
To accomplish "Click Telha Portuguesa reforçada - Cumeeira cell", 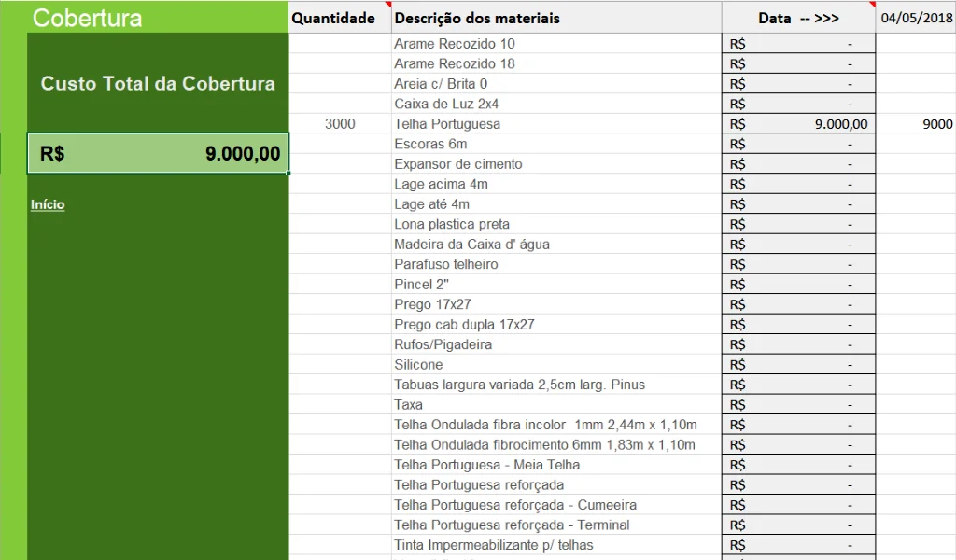I will click(556, 505).
